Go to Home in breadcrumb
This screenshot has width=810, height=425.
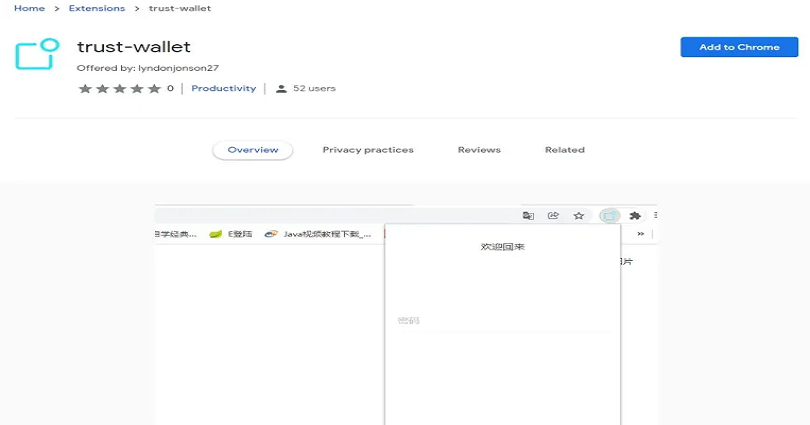[29, 8]
